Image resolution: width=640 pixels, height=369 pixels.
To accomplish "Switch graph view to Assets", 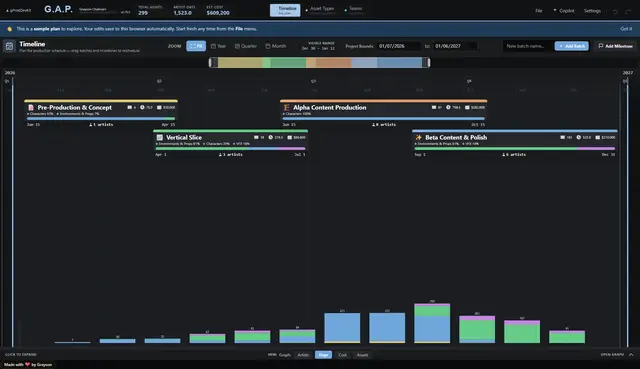I will [362, 355].
